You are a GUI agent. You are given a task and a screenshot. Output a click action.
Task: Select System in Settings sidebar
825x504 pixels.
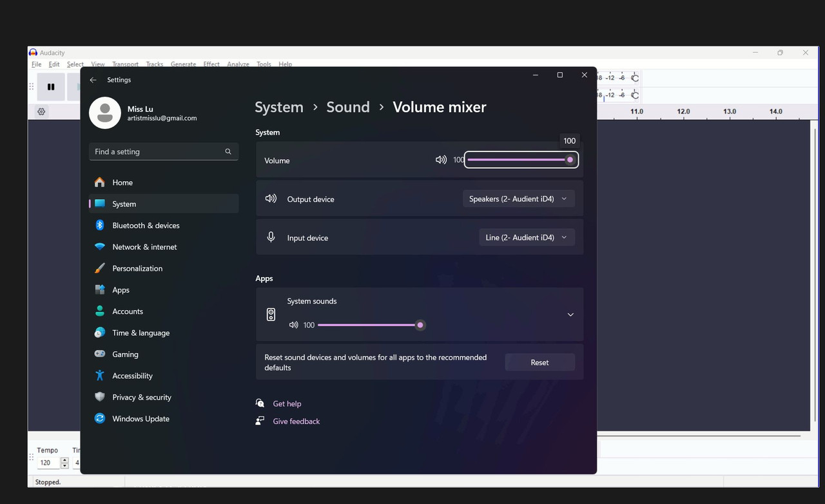[x=164, y=204]
